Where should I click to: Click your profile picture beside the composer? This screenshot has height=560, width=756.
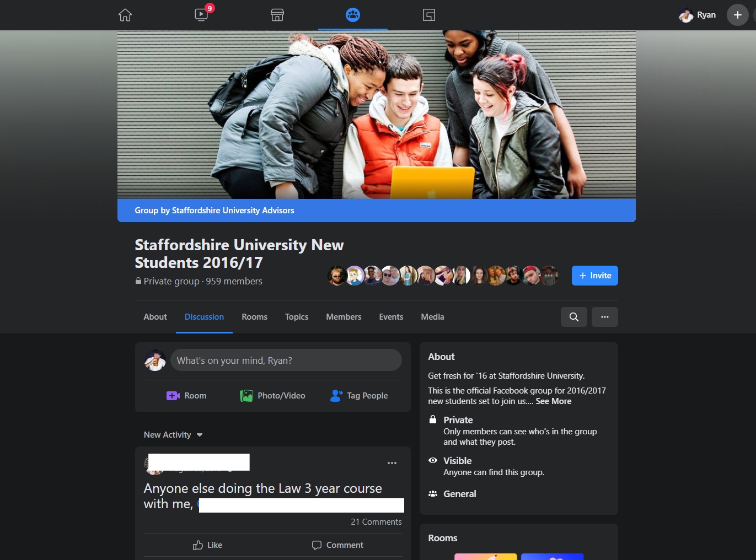tap(155, 360)
